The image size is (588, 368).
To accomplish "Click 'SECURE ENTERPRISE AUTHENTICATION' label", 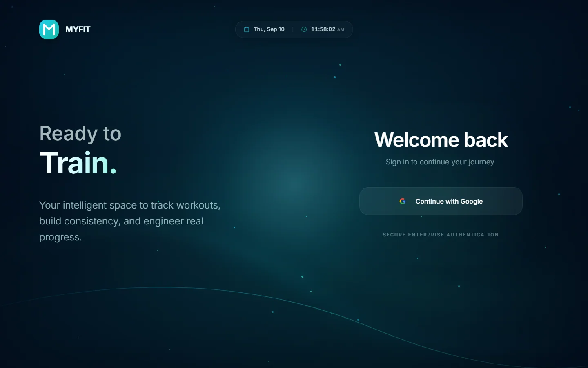I will pyautogui.click(x=441, y=235).
